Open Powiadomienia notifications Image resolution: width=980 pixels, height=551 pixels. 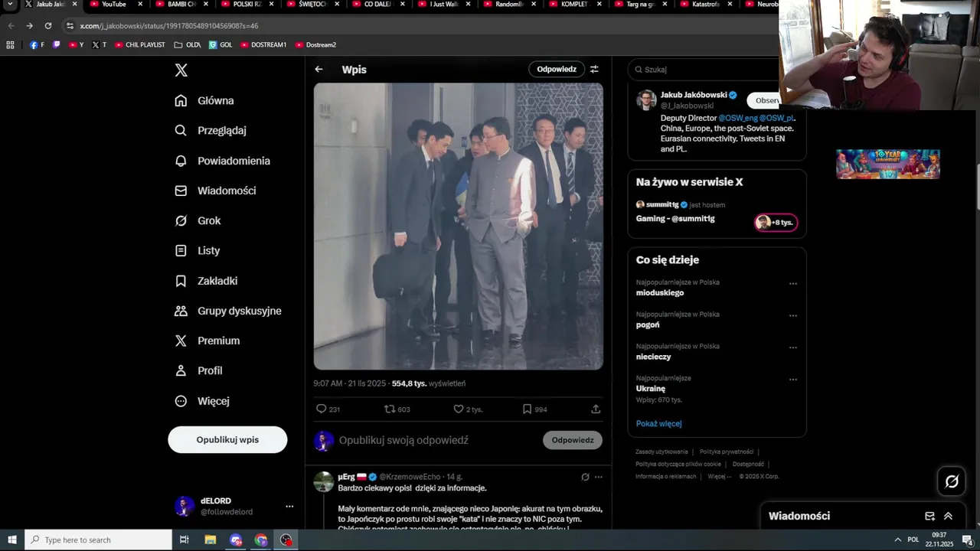point(222,161)
